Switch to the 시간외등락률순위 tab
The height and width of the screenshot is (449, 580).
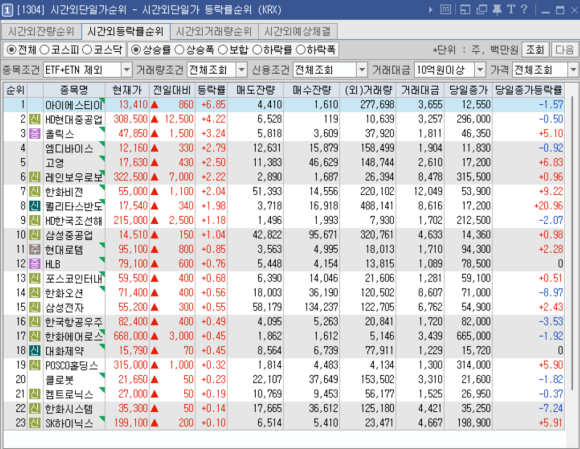(x=125, y=31)
